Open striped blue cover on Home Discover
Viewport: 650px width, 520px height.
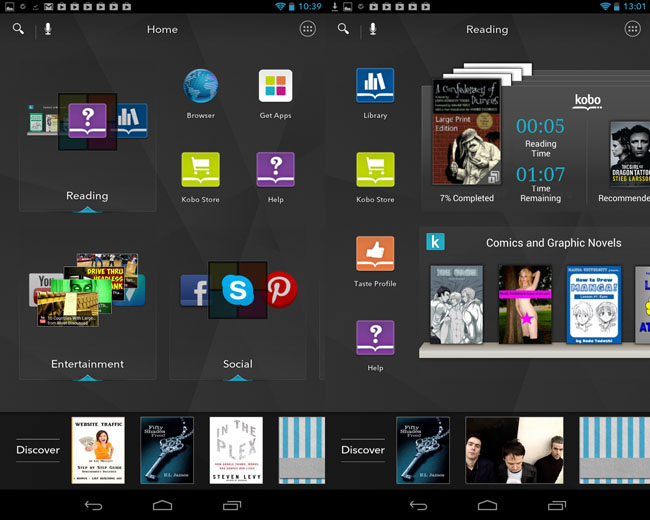pyautogui.click(x=302, y=450)
